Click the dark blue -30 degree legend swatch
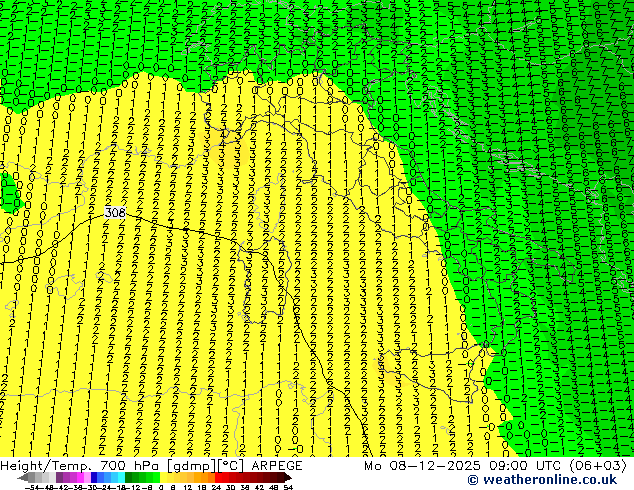Viewport: 634px width, 490px height. (94, 478)
